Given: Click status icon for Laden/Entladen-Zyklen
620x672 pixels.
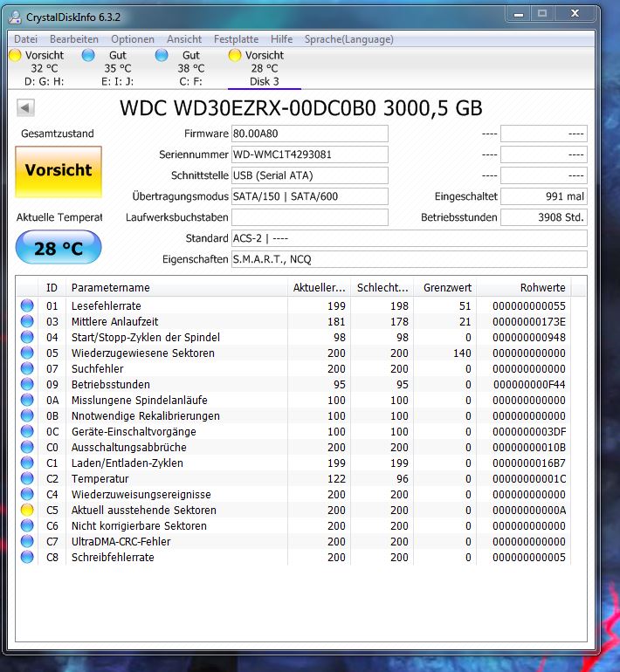Looking at the screenshot, I should click(27, 463).
